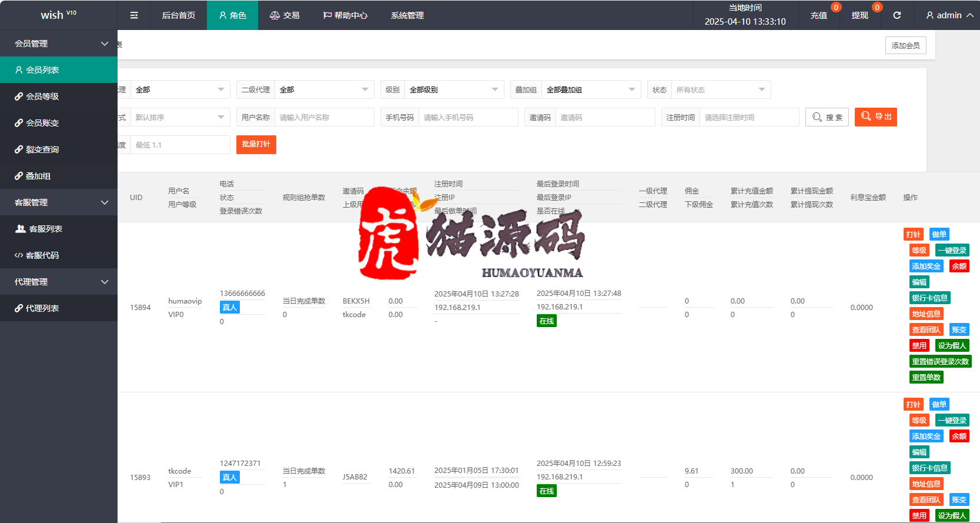
Task: Click 一键登录 for user tkcode
Action: coord(952,420)
